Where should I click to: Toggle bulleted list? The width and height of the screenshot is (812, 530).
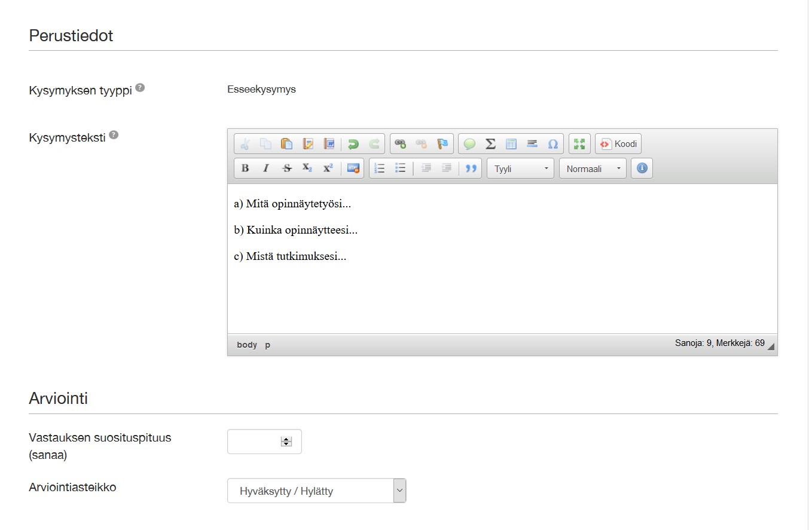coord(401,169)
